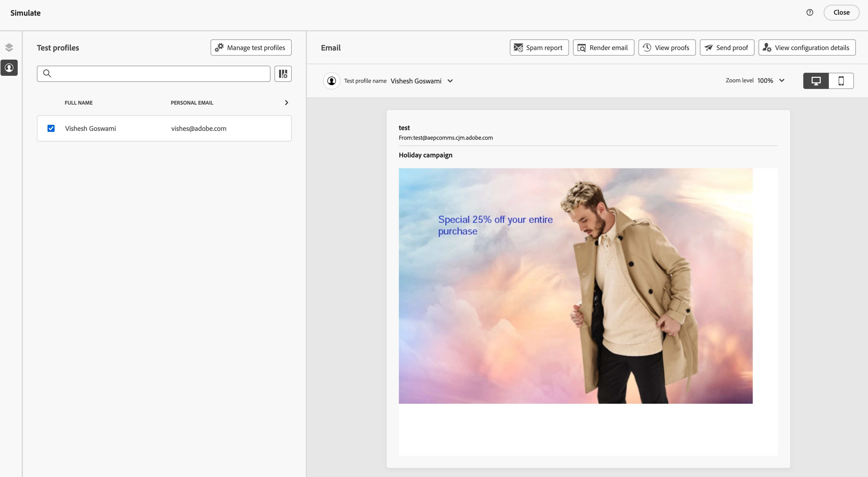Open the layers icon in left sidebar
This screenshot has width=868, height=477.
click(9, 47)
